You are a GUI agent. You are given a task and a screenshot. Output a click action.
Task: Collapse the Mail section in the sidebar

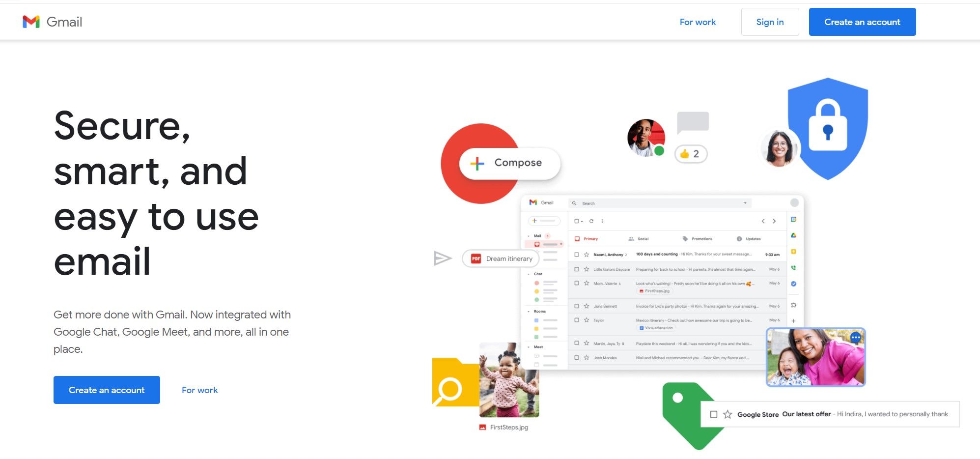[529, 236]
